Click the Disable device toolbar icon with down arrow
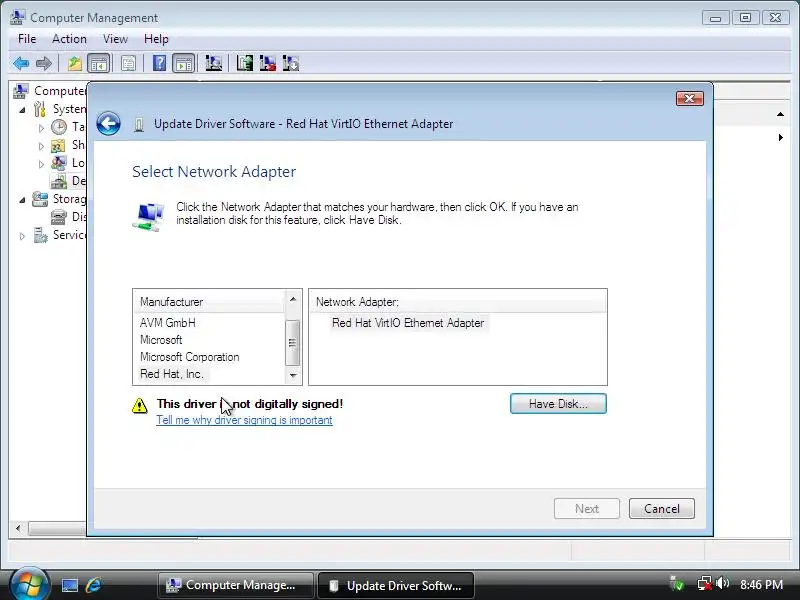The height and width of the screenshot is (600, 800). (290, 64)
